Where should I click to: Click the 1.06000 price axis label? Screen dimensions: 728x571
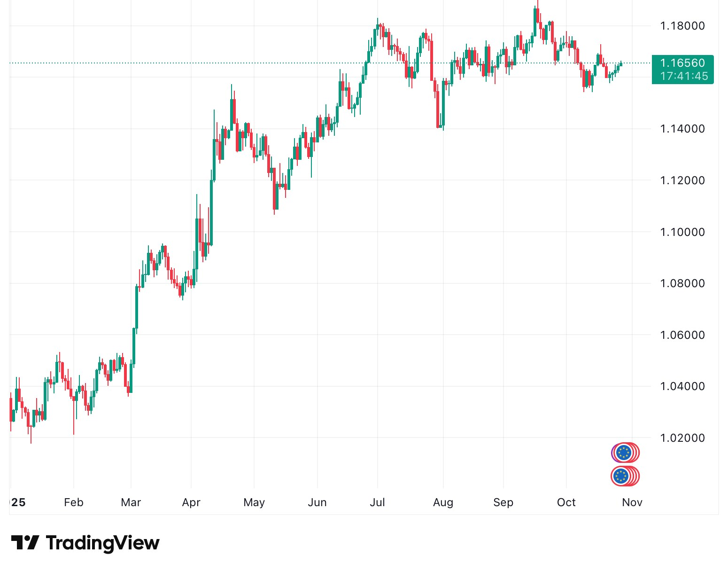click(682, 335)
